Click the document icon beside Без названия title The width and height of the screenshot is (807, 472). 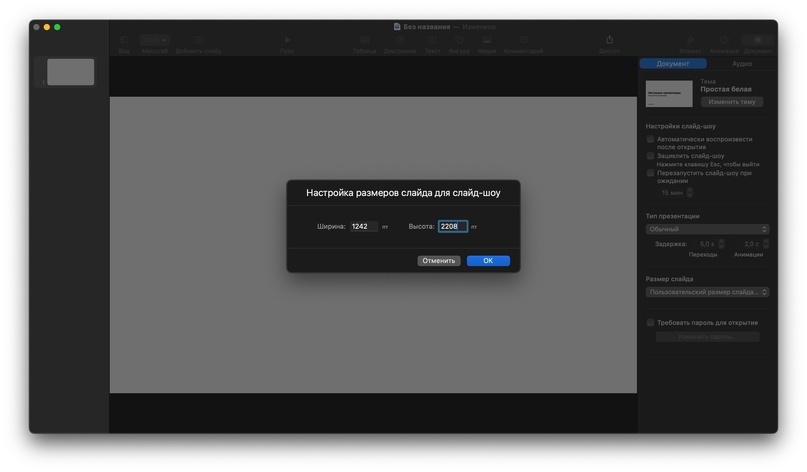(397, 27)
